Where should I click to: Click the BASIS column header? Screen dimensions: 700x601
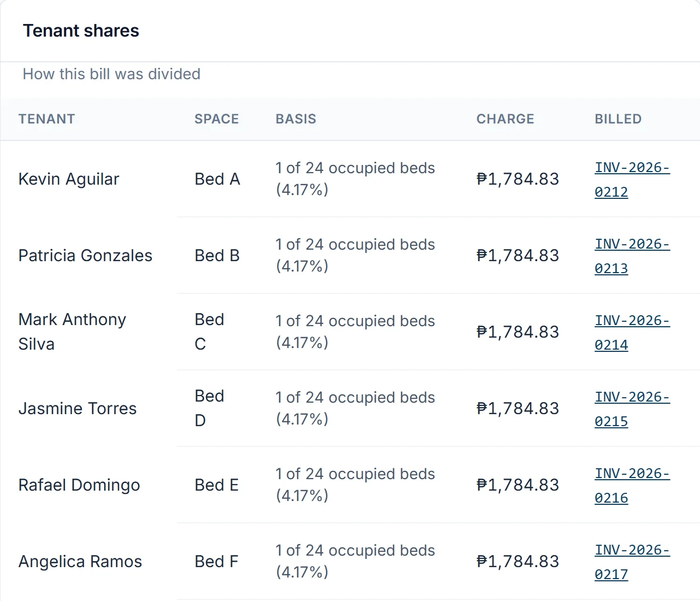[x=296, y=119]
